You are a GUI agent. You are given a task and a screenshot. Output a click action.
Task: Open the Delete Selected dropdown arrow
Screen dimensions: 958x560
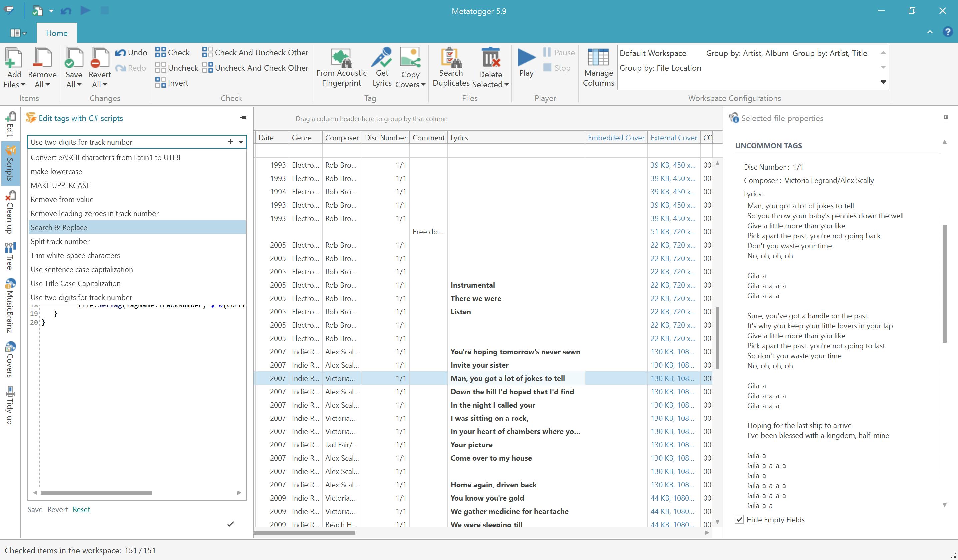pos(506,84)
